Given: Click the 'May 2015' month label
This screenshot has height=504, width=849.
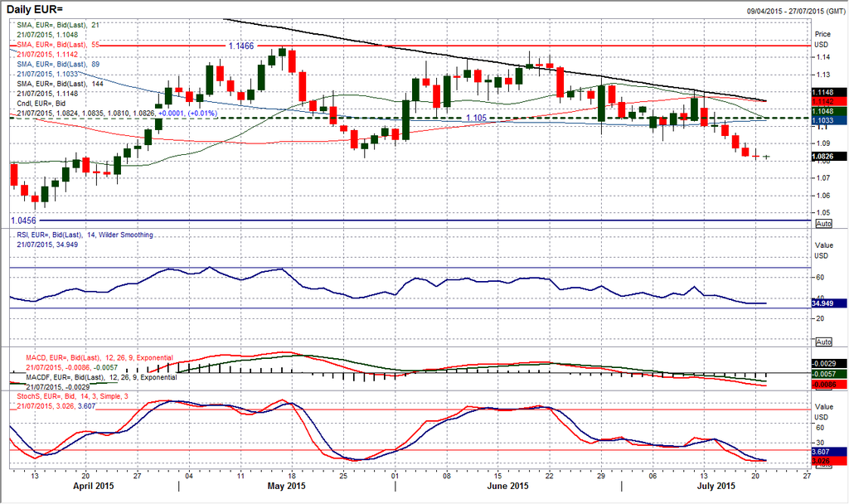Looking at the screenshot, I should (286, 486).
